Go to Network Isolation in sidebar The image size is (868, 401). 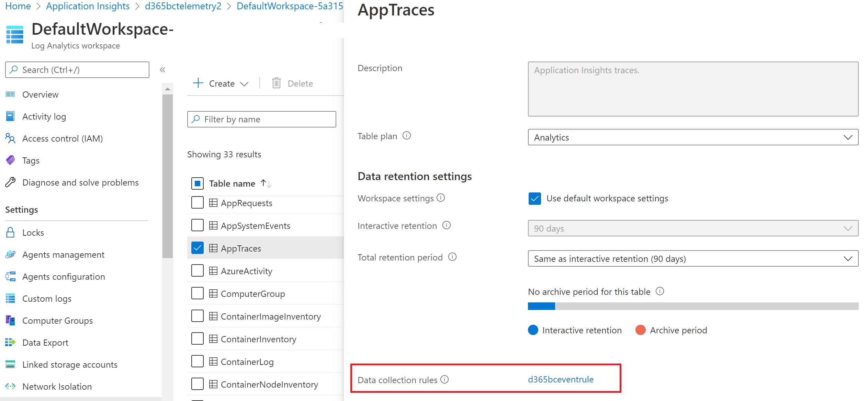pyautogui.click(x=57, y=386)
